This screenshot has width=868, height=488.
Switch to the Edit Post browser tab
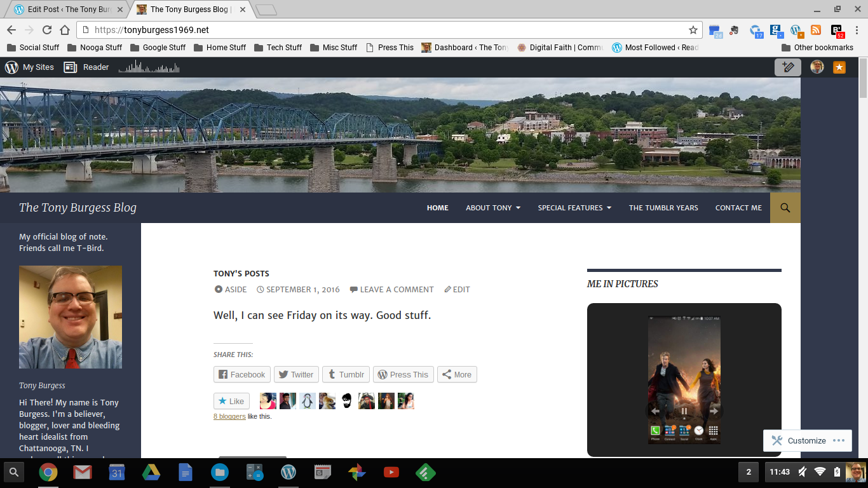click(65, 9)
